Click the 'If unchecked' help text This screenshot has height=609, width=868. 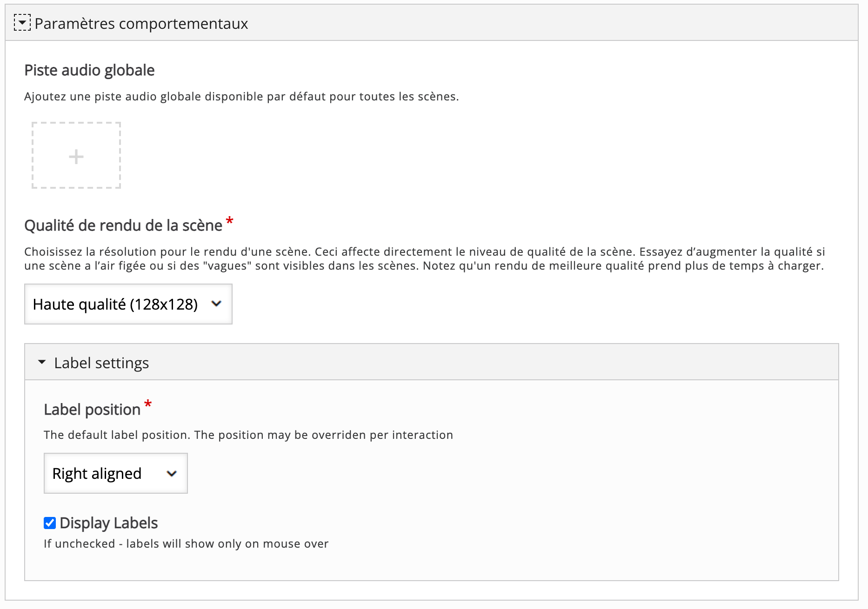point(186,544)
